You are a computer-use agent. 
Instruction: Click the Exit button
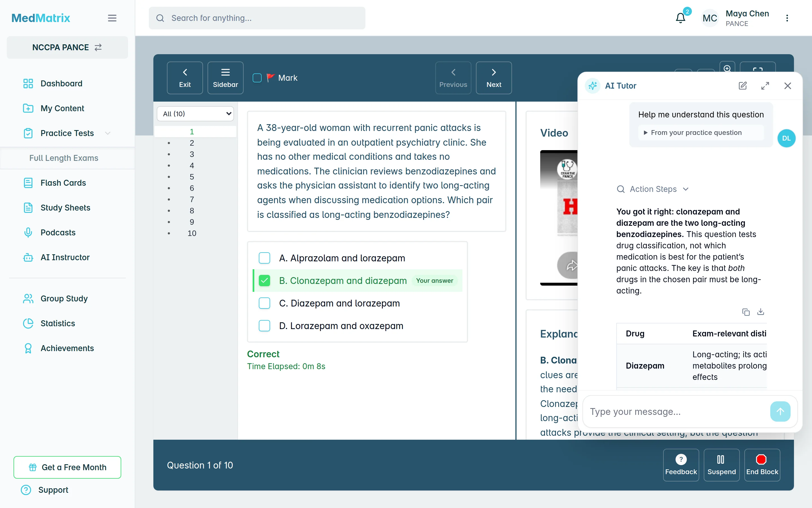click(x=185, y=78)
